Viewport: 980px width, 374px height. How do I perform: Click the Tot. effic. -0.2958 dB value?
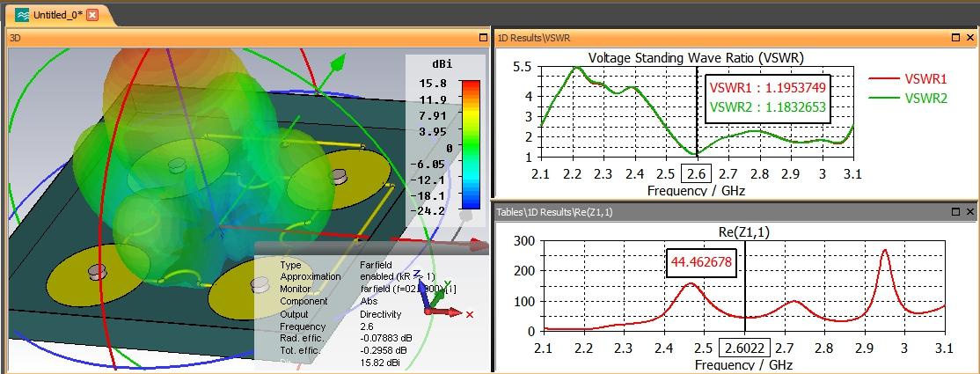384,350
